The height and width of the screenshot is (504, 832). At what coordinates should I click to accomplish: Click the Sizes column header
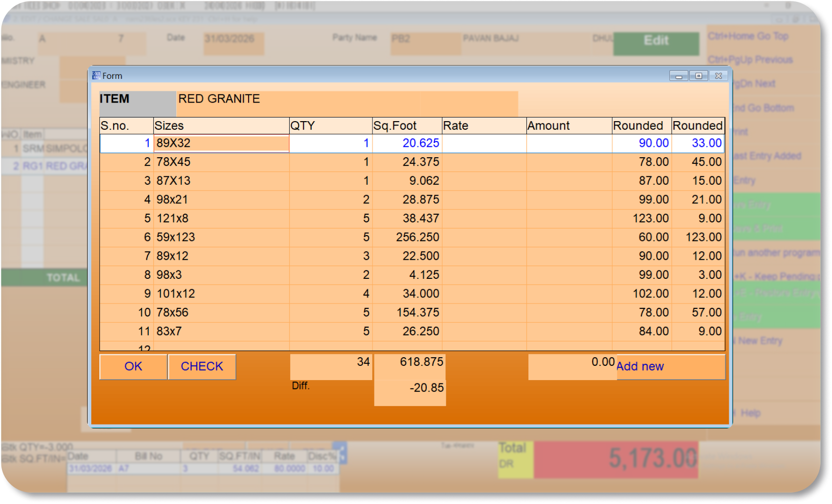click(x=221, y=125)
